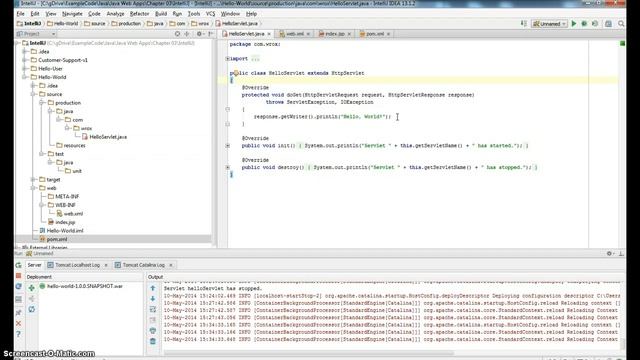Click the Search Everywhere magnifier icon
Viewport: 640px width, 360px height.
point(621,24)
